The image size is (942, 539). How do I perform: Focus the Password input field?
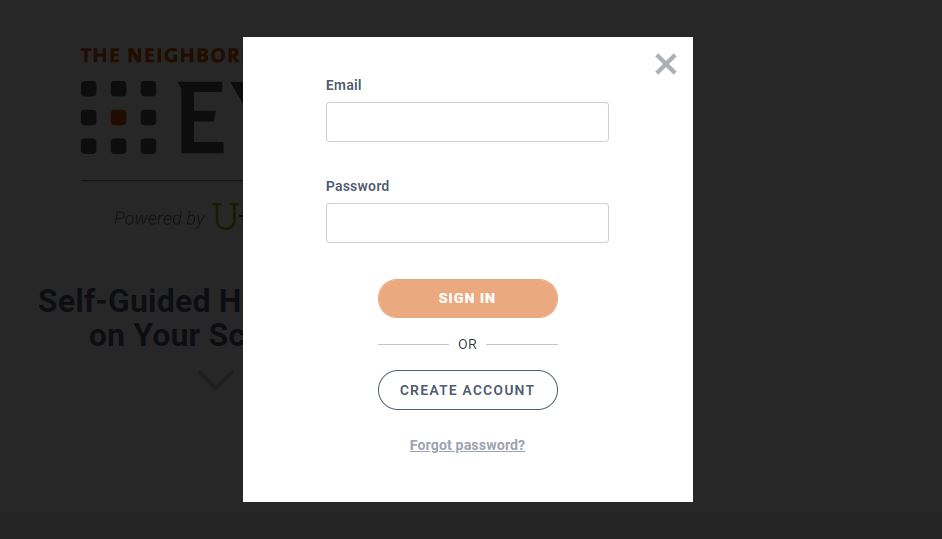pos(467,223)
